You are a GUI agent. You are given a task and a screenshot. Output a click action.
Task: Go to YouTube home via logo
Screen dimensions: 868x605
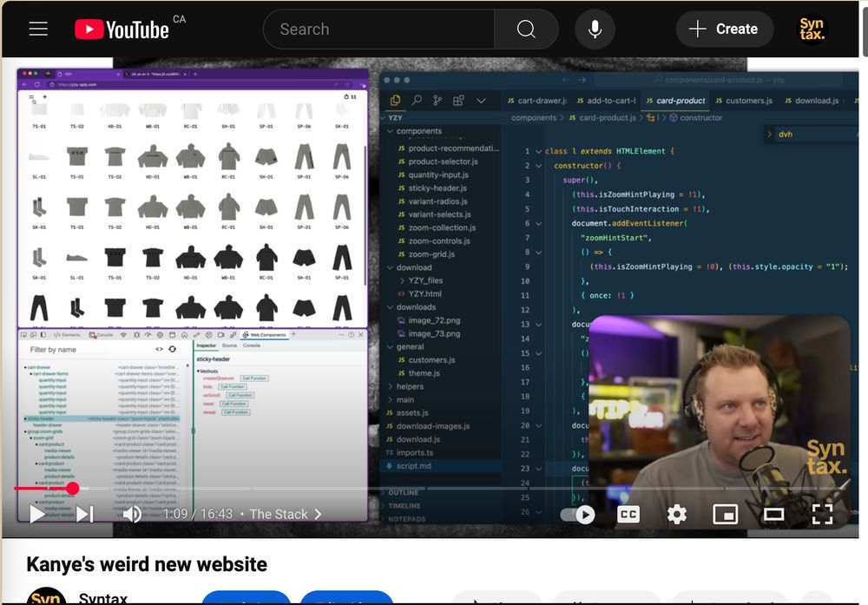122,30
